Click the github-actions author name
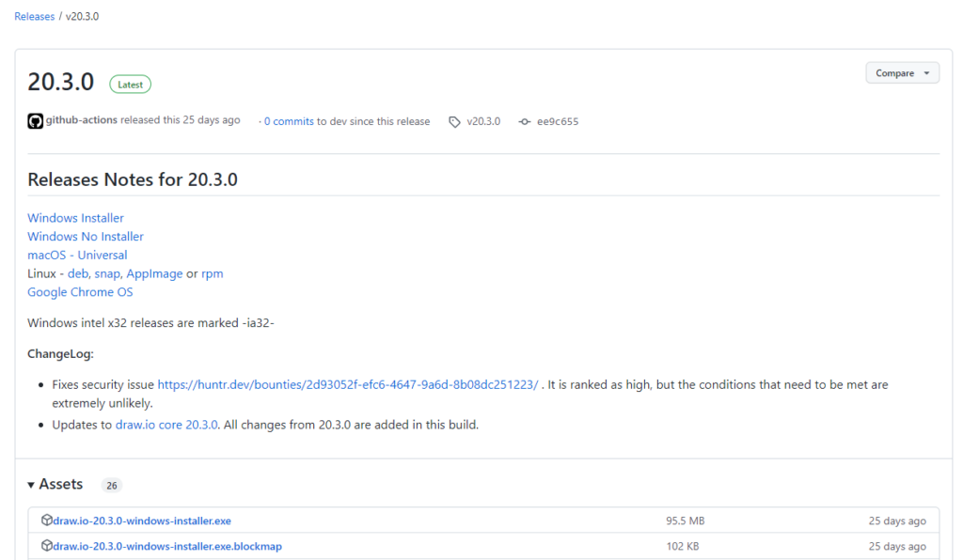The height and width of the screenshot is (560, 963). tap(82, 120)
